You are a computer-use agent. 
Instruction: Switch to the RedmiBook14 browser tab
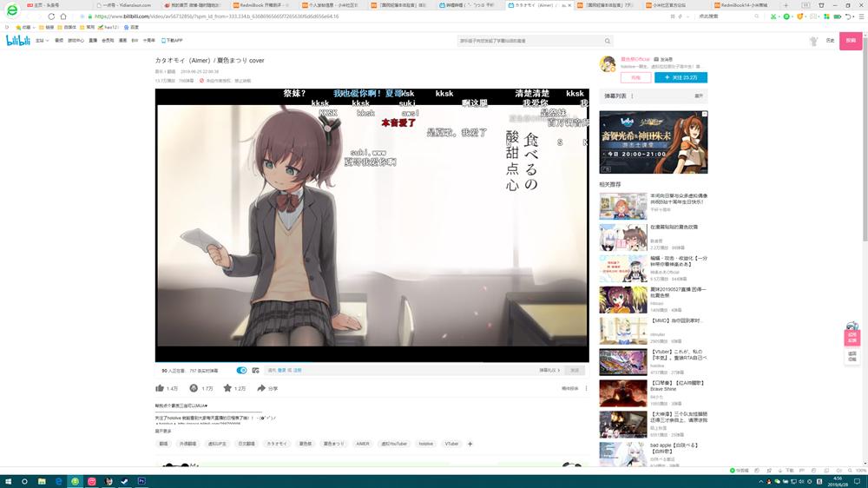pyautogui.click(x=744, y=5)
